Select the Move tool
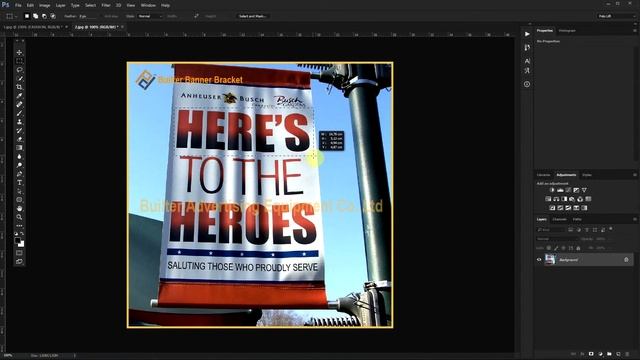The height and width of the screenshot is (360, 640). tap(19, 53)
